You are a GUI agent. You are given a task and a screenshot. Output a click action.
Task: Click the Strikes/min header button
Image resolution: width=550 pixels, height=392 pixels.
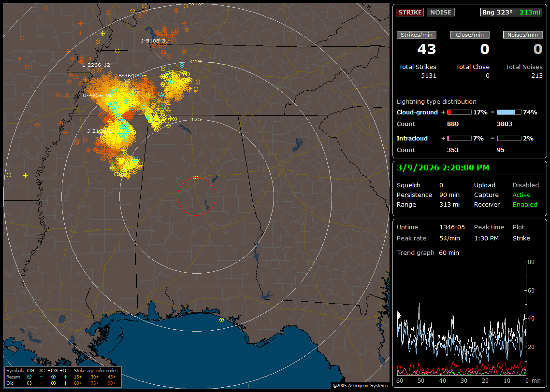coord(417,35)
